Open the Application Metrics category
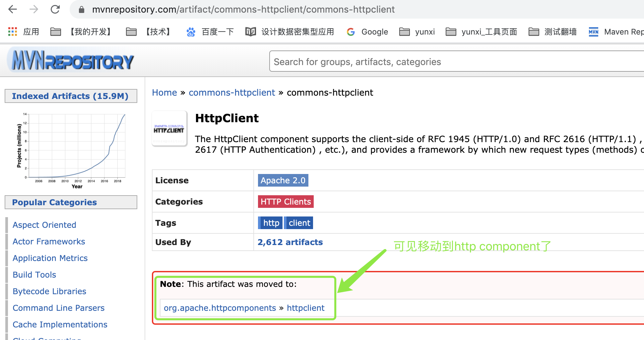Image resolution: width=644 pixels, height=340 pixels. pos(50,258)
